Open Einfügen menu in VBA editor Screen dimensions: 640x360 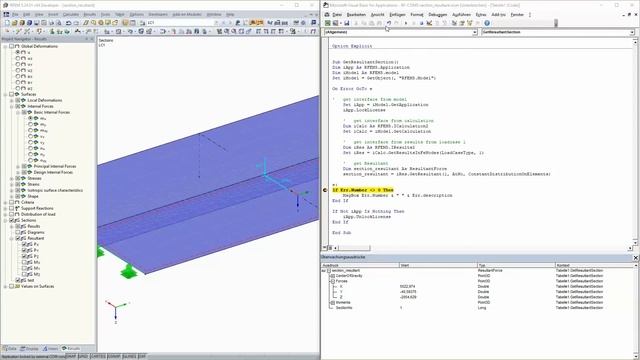[397, 15]
